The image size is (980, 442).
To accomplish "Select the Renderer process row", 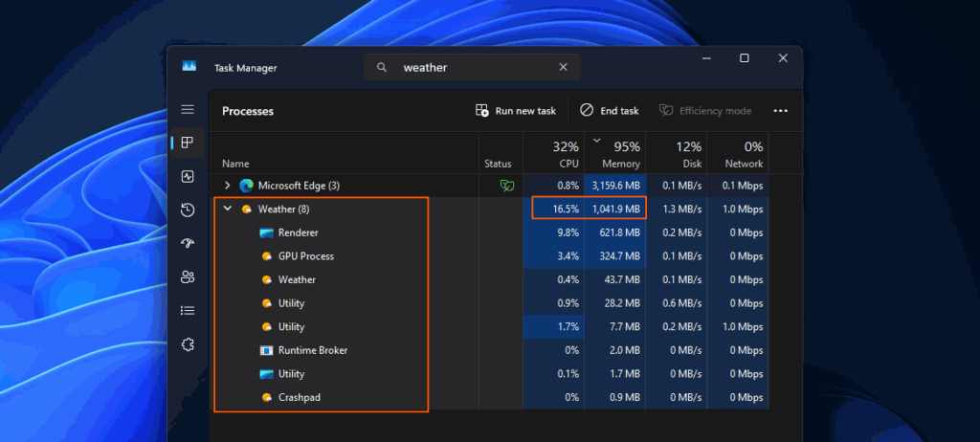I will [x=489, y=232].
